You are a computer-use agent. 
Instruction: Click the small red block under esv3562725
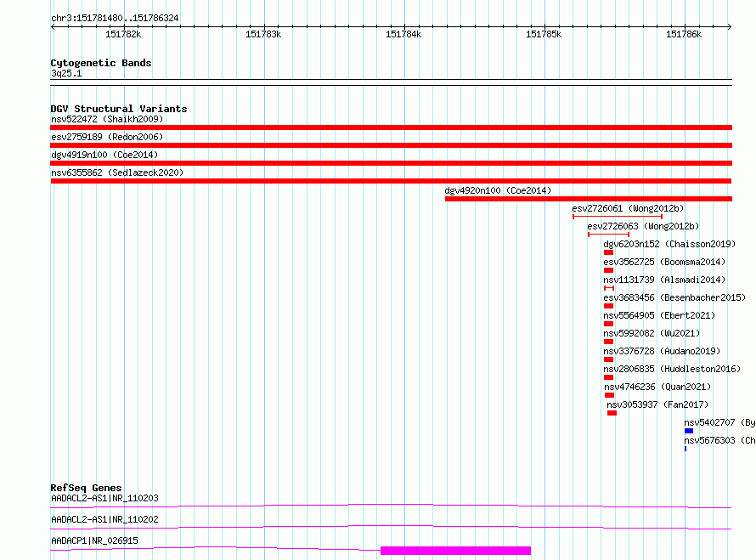click(608, 270)
